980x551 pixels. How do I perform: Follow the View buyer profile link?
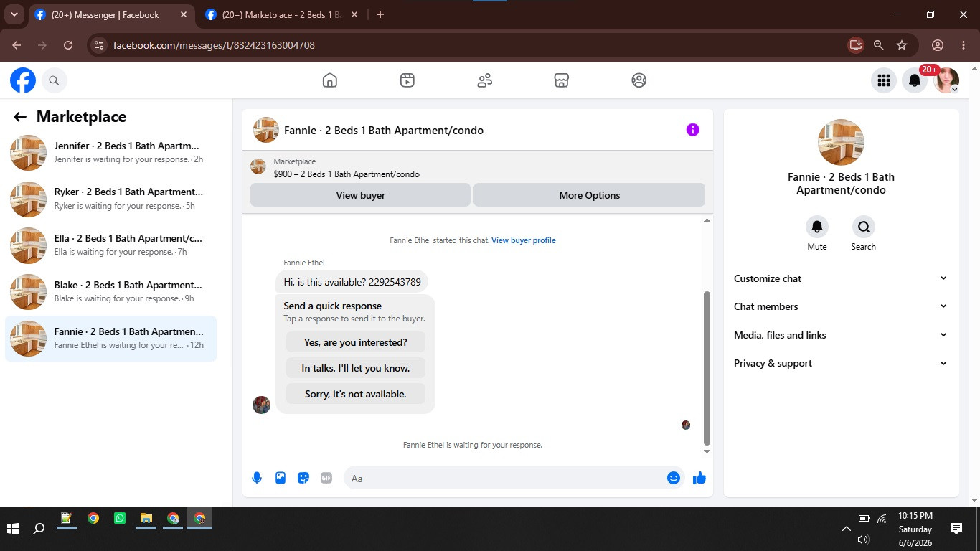(524, 240)
